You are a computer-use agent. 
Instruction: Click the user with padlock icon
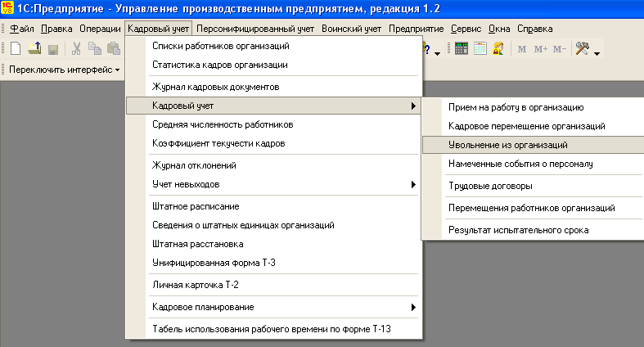click(498, 48)
